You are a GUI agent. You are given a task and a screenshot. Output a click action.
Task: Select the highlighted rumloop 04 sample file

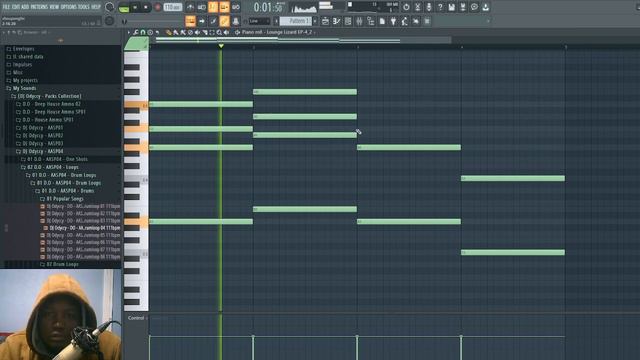click(x=82, y=228)
